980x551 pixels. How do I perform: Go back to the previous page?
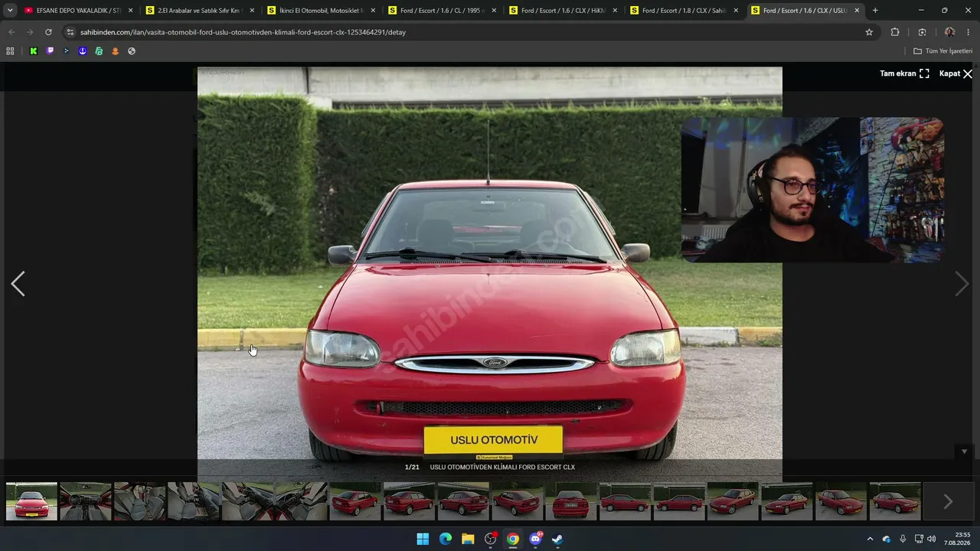pos(11,32)
